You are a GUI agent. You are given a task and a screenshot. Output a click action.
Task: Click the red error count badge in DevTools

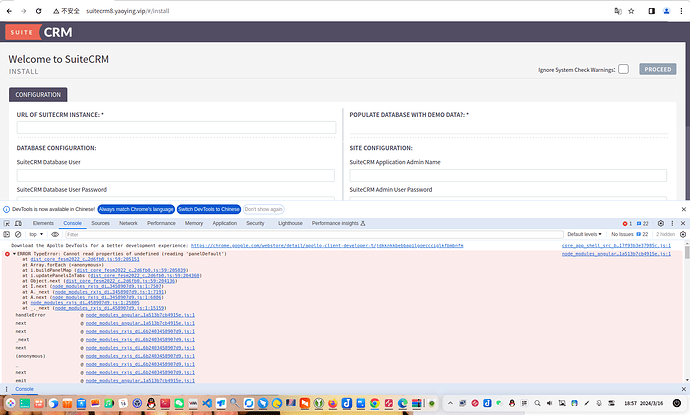click(627, 224)
